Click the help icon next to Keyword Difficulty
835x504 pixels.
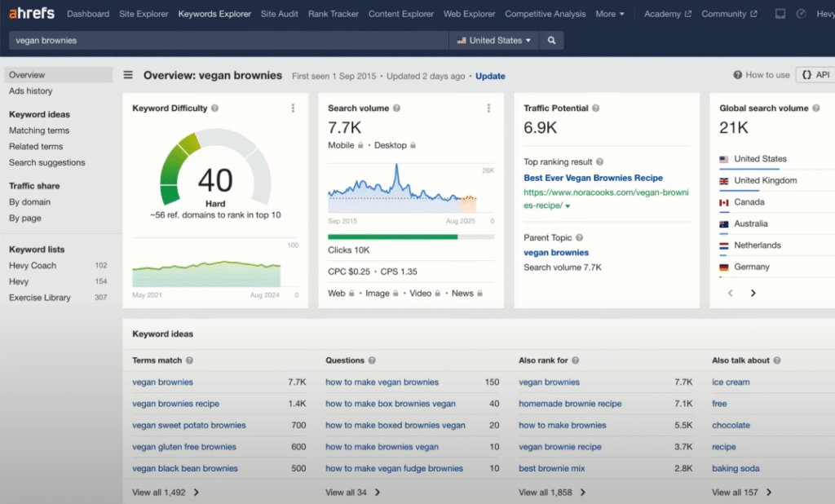tap(214, 108)
